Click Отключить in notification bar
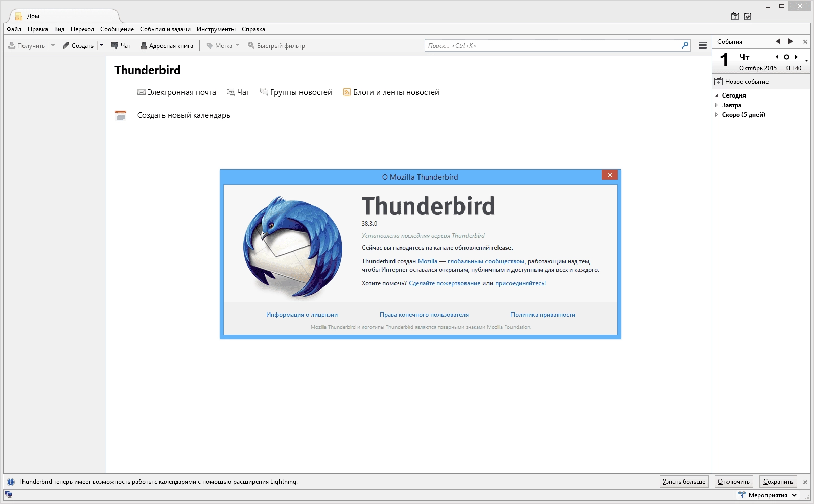The width and height of the screenshot is (814, 504). [x=734, y=482]
